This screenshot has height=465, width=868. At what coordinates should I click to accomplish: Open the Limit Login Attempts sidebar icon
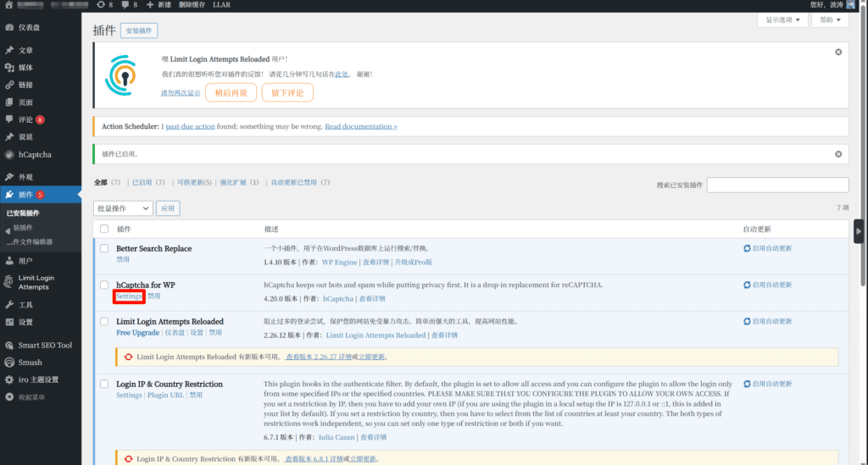pyautogui.click(x=9, y=282)
